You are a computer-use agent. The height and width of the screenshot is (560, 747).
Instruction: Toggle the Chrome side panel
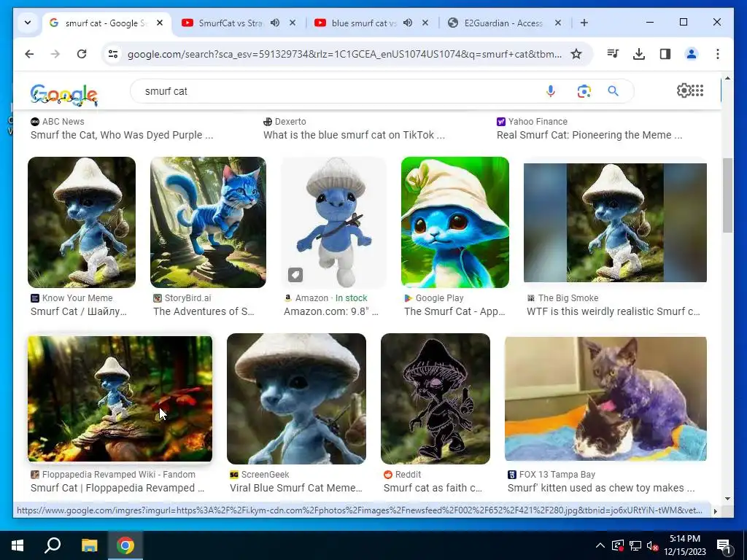tap(665, 54)
